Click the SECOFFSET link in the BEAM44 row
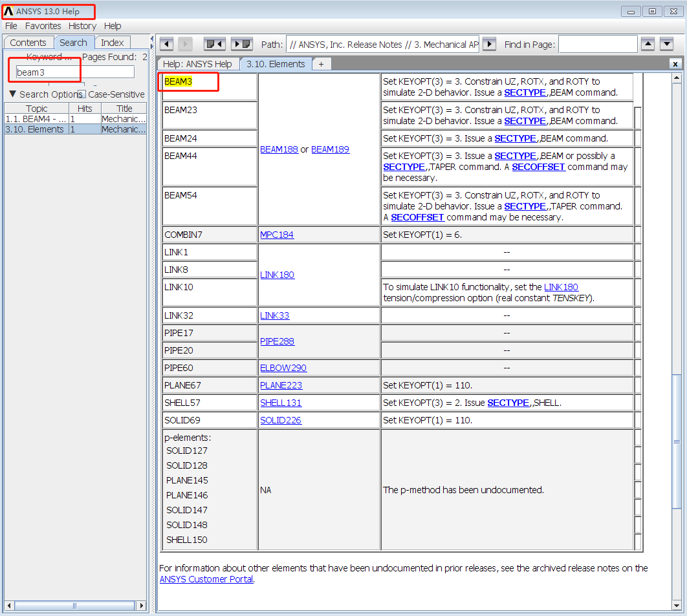Viewport: 687px width, 616px height. pos(538,167)
